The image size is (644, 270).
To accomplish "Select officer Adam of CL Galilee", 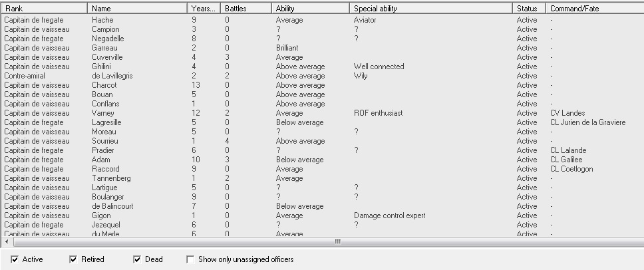I will point(323,160).
